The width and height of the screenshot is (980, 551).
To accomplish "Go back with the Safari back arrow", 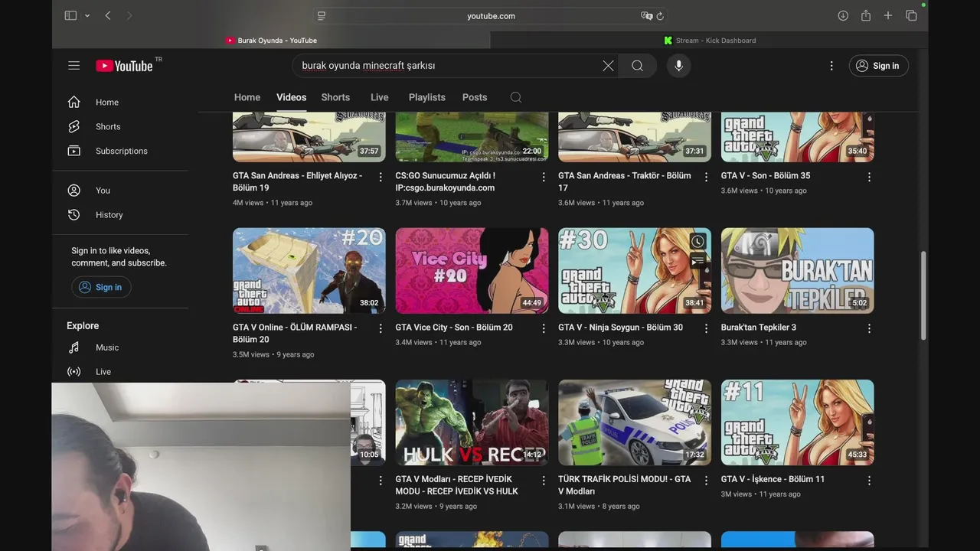I will [108, 15].
